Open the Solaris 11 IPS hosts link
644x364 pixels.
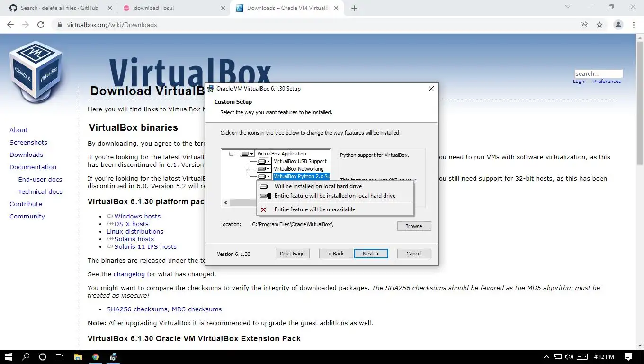pos(145,246)
